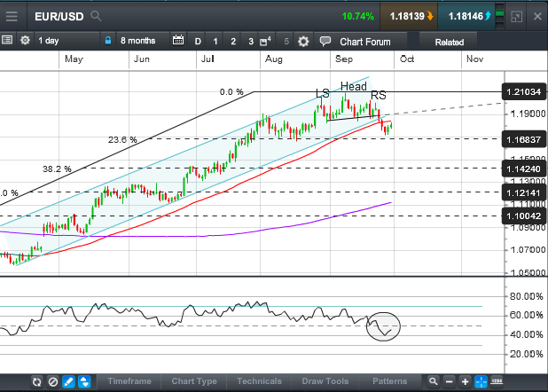548x392 pixels.
Task: Open the Draw Tools menu
Action: pos(325,381)
